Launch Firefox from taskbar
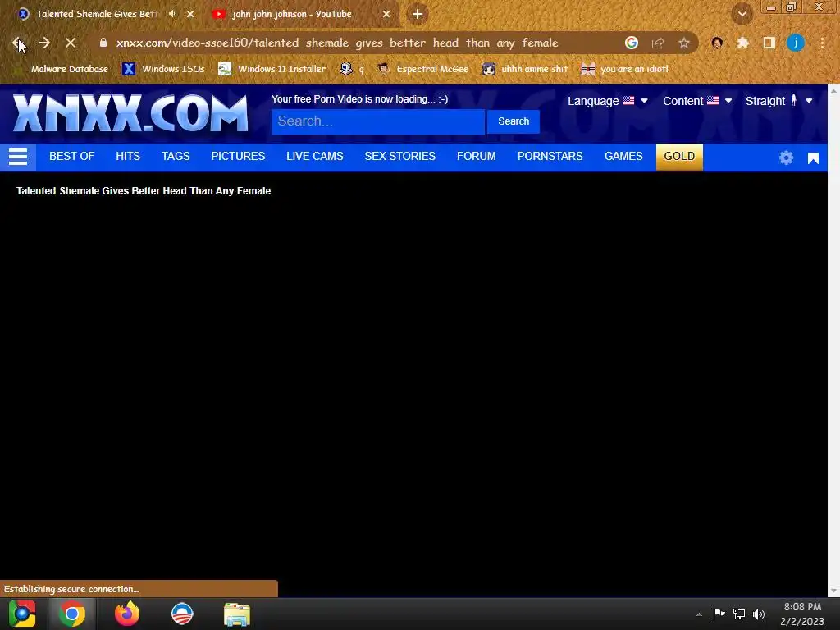The image size is (840, 630). 127,614
